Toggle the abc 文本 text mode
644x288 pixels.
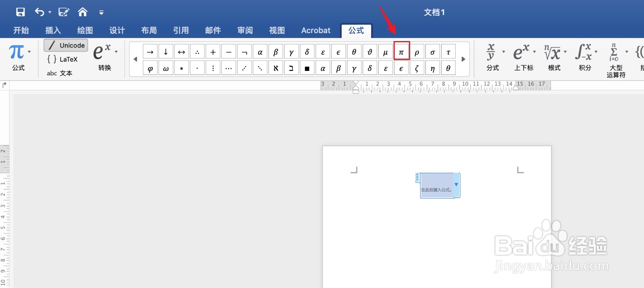60,73
